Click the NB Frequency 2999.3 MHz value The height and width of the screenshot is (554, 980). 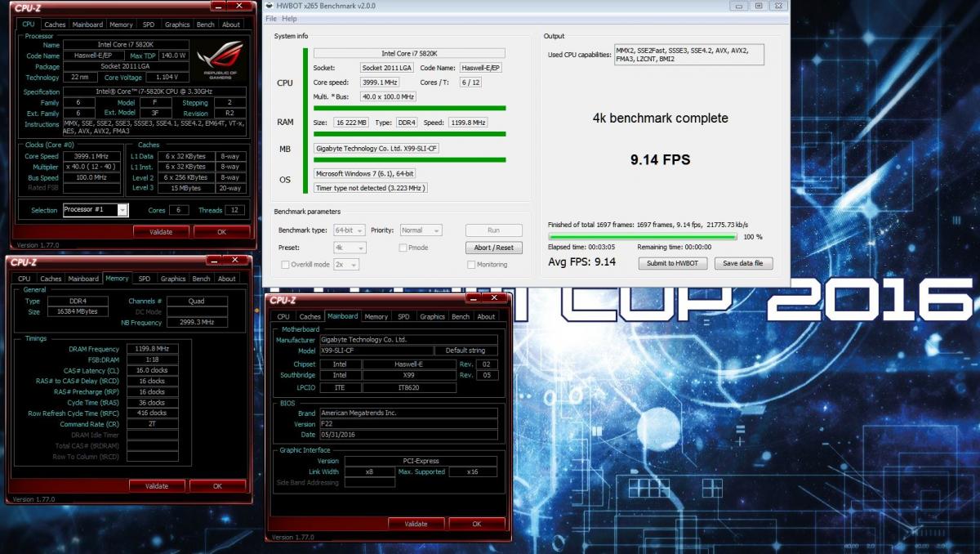click(197, 323)
